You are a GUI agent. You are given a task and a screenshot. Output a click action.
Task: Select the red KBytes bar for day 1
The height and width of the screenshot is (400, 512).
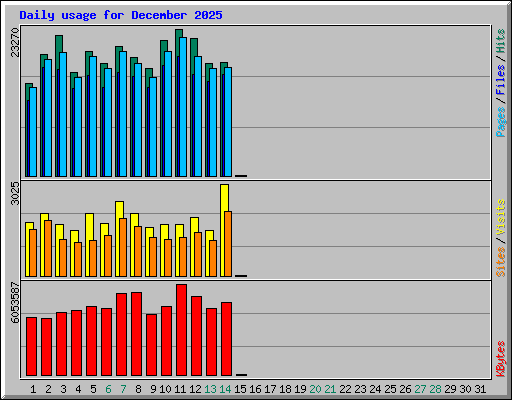31,347
